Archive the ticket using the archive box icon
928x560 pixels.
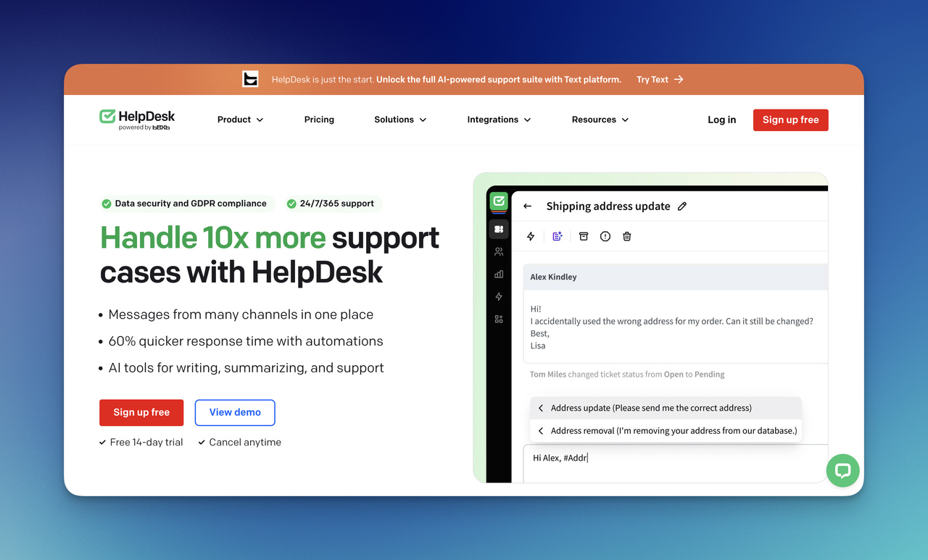(584, 235)
